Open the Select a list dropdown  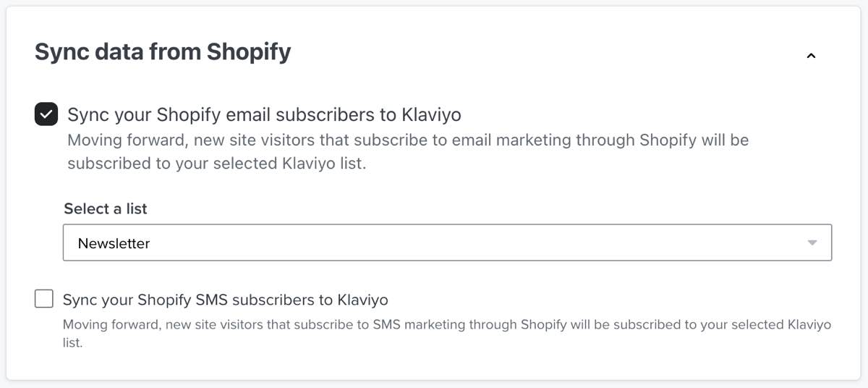point(447,243)
